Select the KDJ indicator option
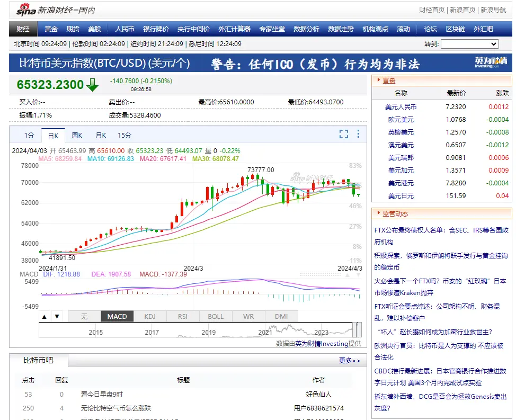 (x=150, y=316)
